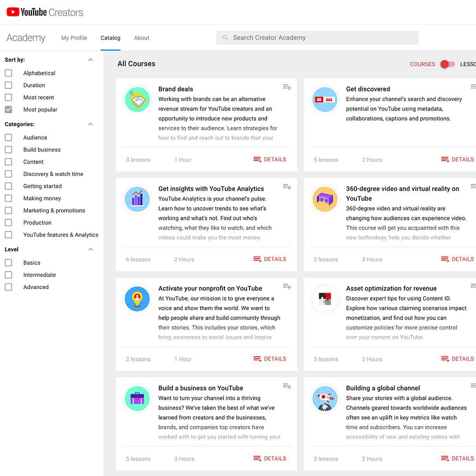
Task: Uncheck the Most popular sort option
Action: pyautogui.click(x=8, y=109)
